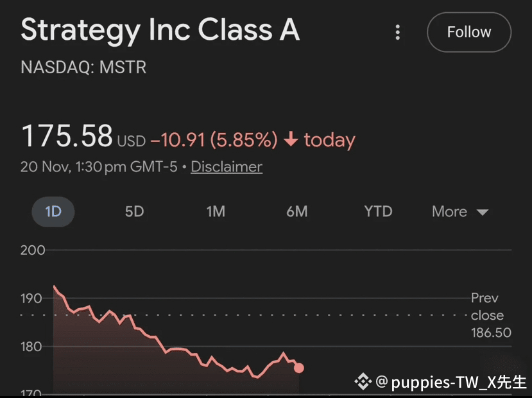Click the −10.91 (5.85%) change text

(214, 139)
